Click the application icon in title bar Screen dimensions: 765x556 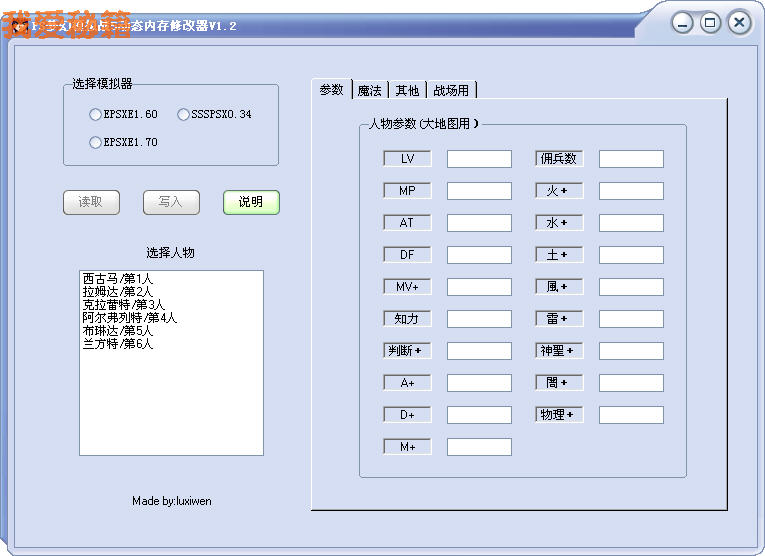pyautogui.click(x=18, y=26)
